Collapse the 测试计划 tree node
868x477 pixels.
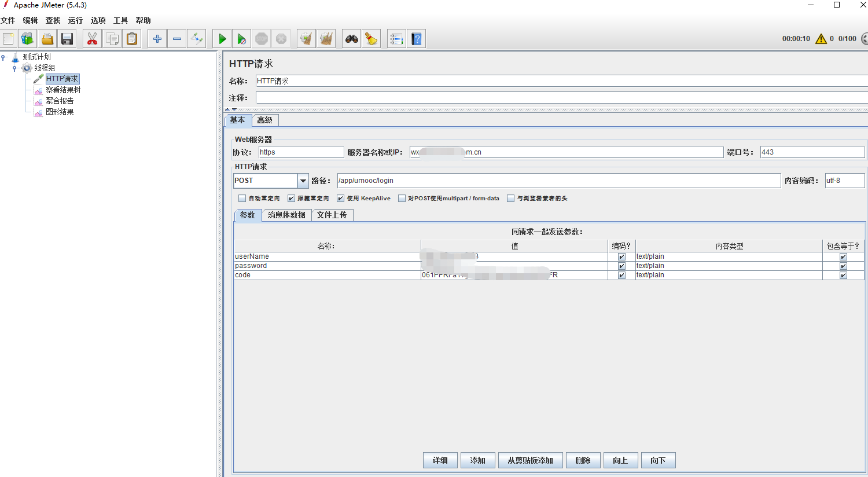4,57
